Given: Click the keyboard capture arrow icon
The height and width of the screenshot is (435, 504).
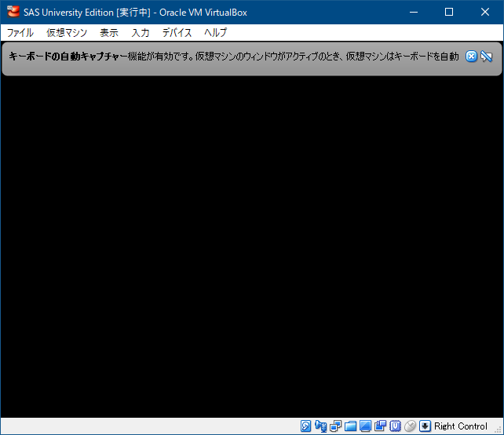Looking at the screenshot, I should (x=425, y=426).
